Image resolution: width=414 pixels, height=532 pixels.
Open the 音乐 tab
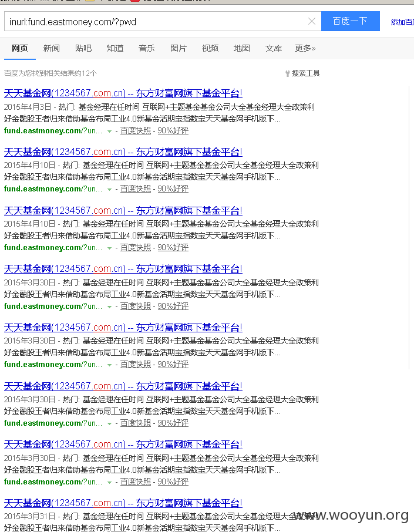[147, 48]
